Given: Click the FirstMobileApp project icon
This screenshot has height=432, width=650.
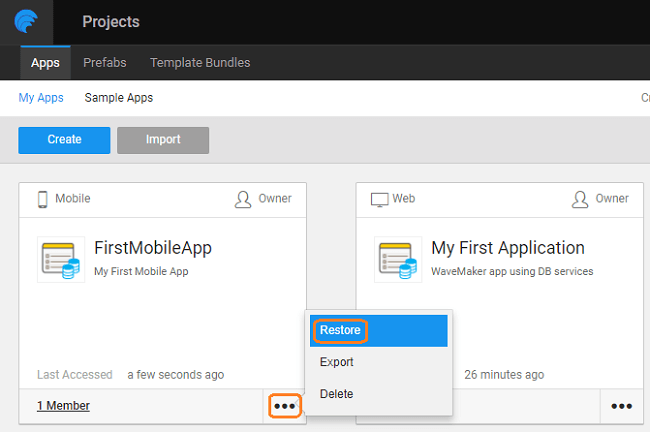Looking at the screenshot, I should (x=61, y=259).
